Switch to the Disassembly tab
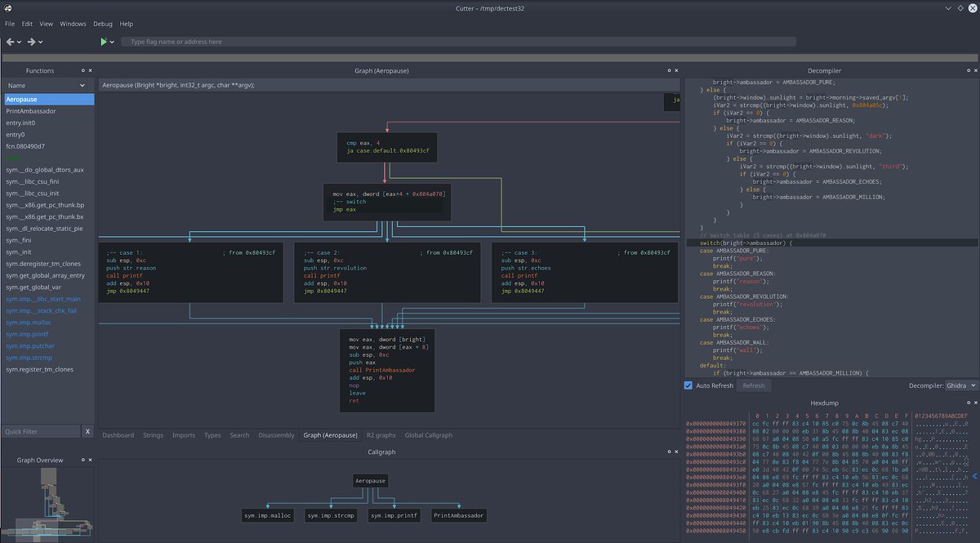 275,435
